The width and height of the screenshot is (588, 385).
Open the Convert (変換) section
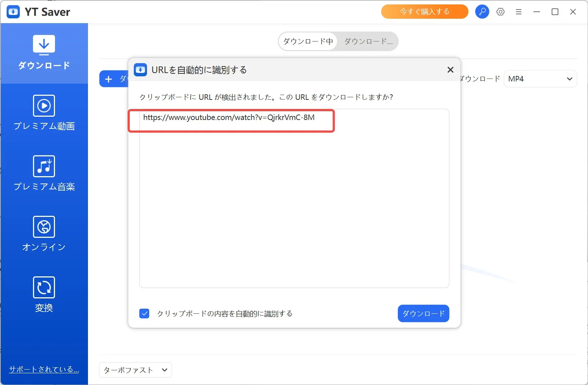point(44,295)
